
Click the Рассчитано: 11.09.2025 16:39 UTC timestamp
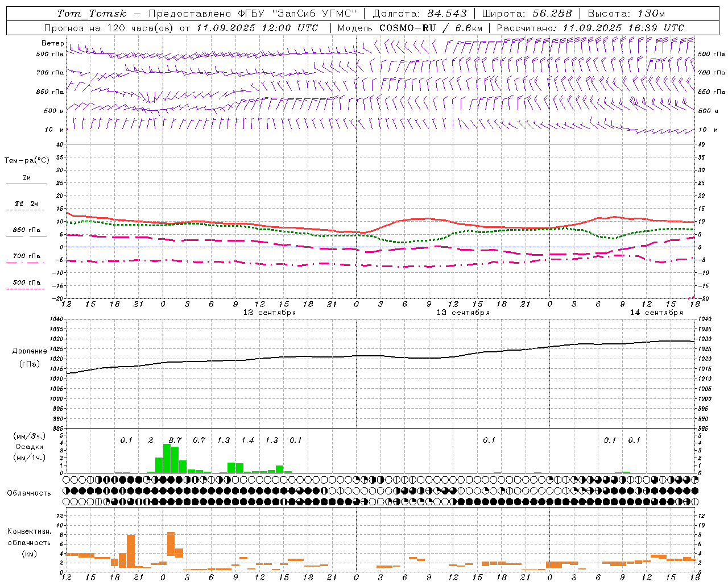590,28
